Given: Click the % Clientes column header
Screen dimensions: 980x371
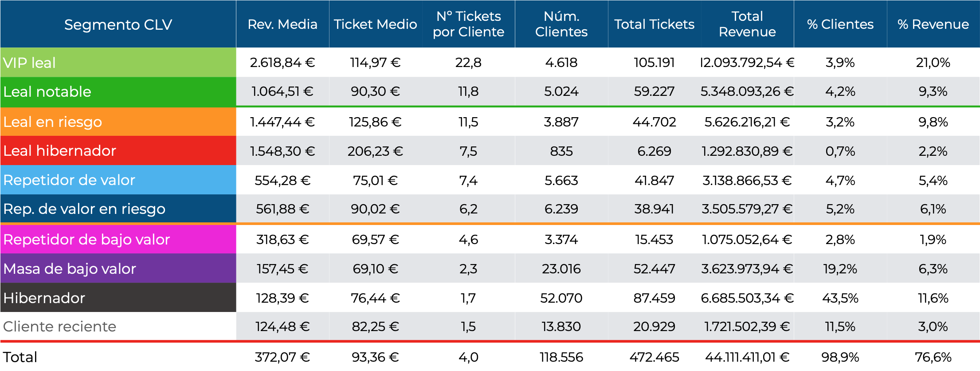Looking at the screenshot, I should 840,24.
